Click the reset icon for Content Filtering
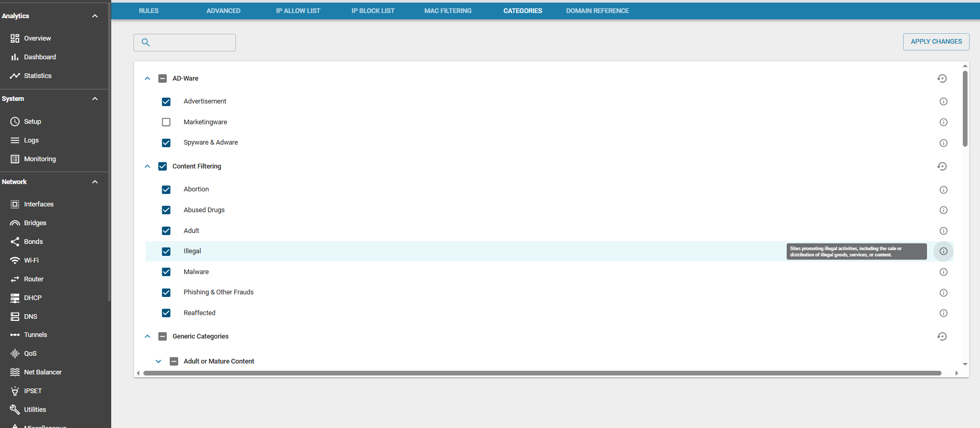 (942, 166)
